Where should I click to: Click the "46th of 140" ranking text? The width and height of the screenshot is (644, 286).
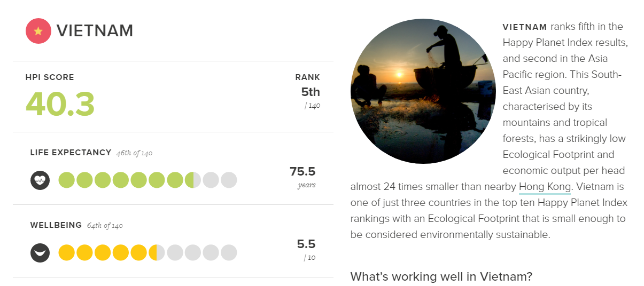tap(134, 153)
